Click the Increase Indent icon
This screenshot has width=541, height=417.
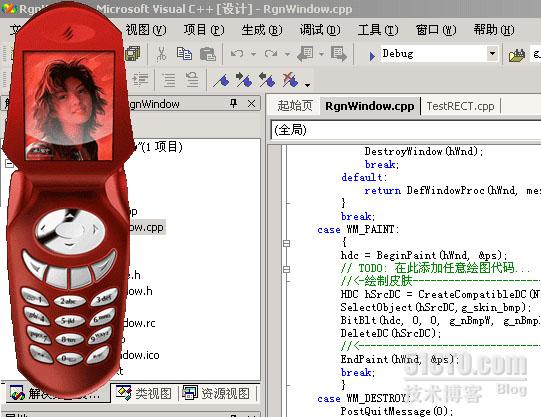click(140, 79)
